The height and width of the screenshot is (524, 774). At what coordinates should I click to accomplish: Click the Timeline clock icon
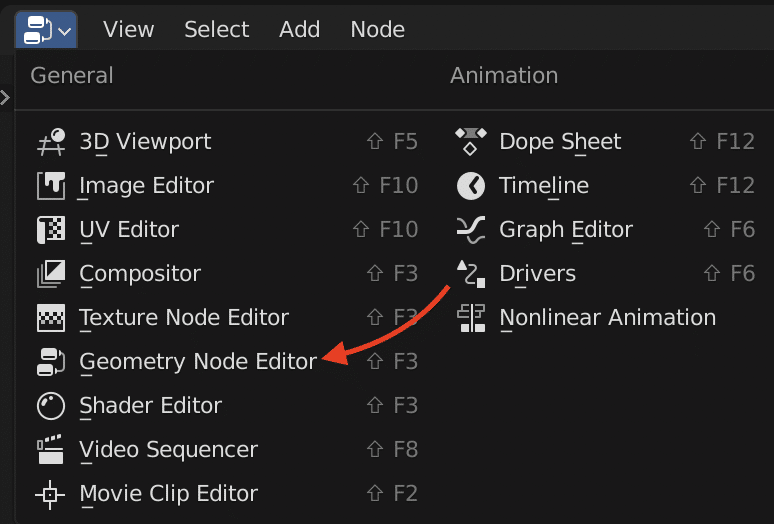coord(471,186)
